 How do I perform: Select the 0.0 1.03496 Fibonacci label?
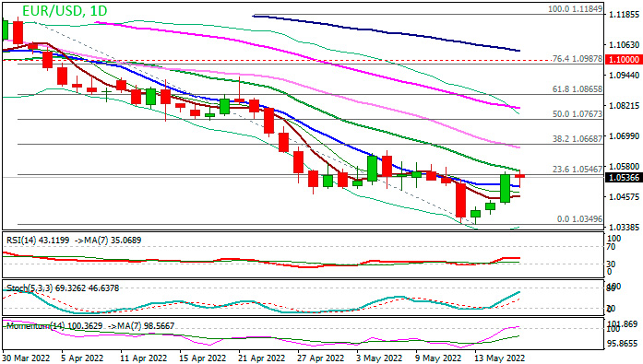click(x=580, y=219)
